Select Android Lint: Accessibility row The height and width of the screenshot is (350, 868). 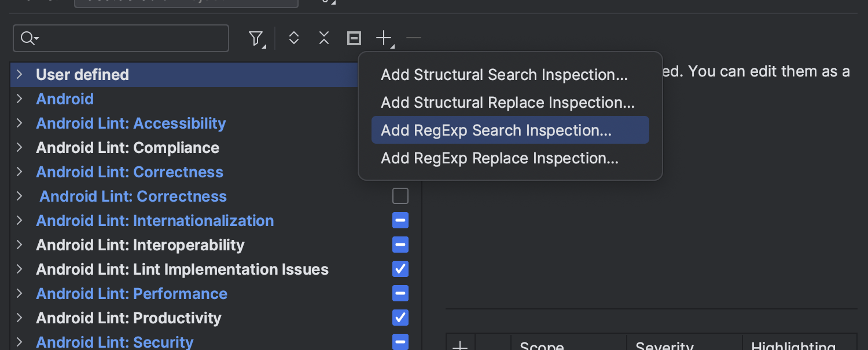185,123
